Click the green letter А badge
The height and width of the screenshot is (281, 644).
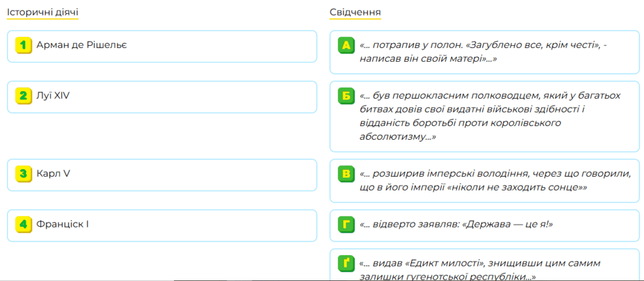pyautogui.click(x=346, y=45)
